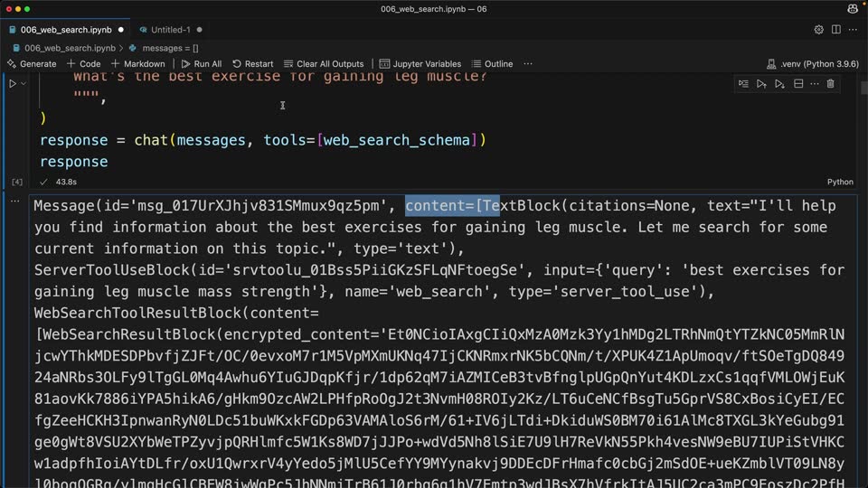
Task: Click notebook file icon in tab
Action: coord(12,30)
